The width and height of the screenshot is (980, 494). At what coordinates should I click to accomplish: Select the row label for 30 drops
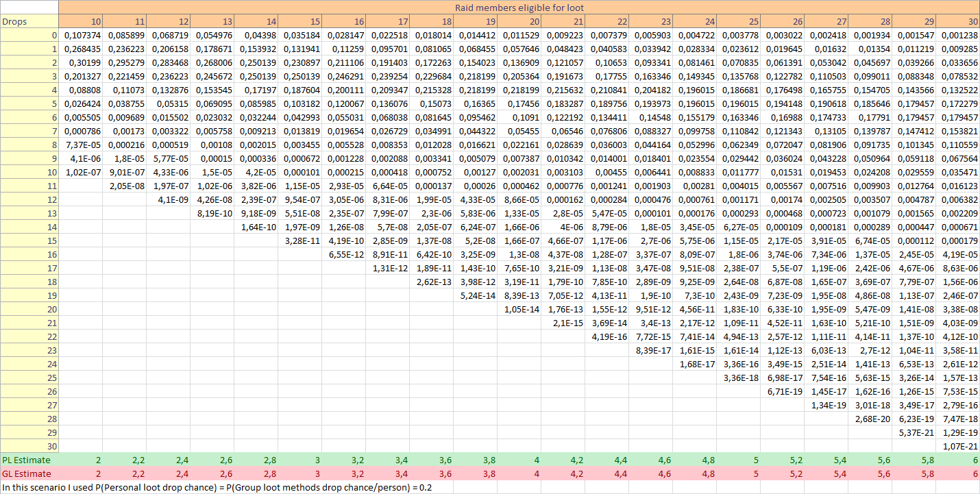(29, 446)
